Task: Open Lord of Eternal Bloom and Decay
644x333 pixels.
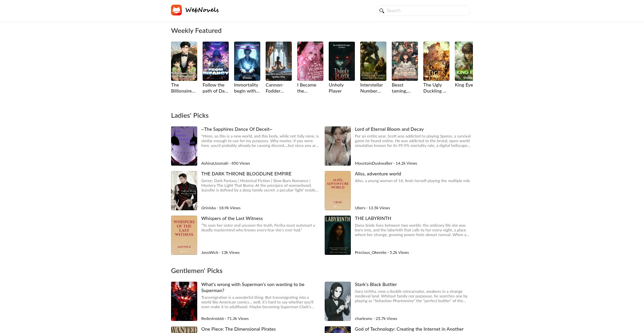Action: coord(389,129)
